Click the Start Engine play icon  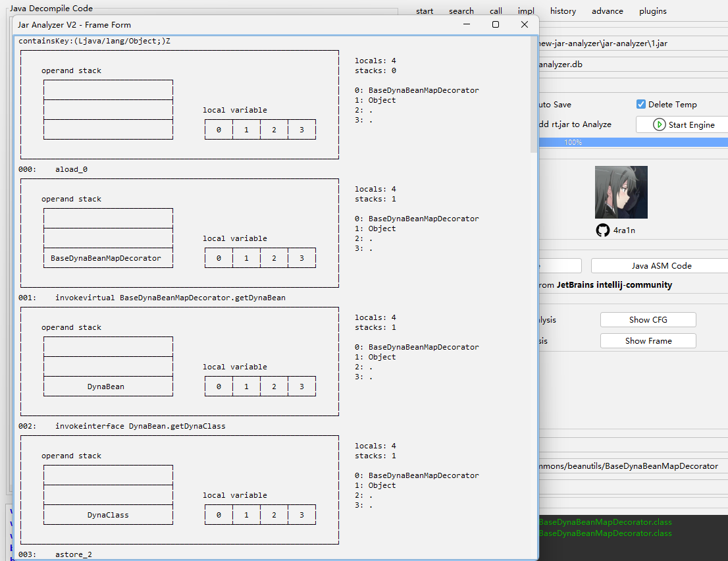click(x=660, y=124)
